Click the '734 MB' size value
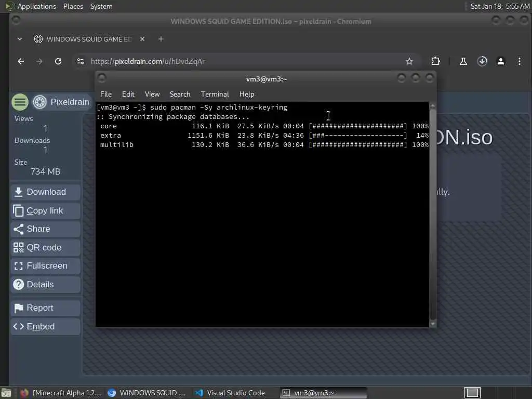 click(x=46, y=171)
